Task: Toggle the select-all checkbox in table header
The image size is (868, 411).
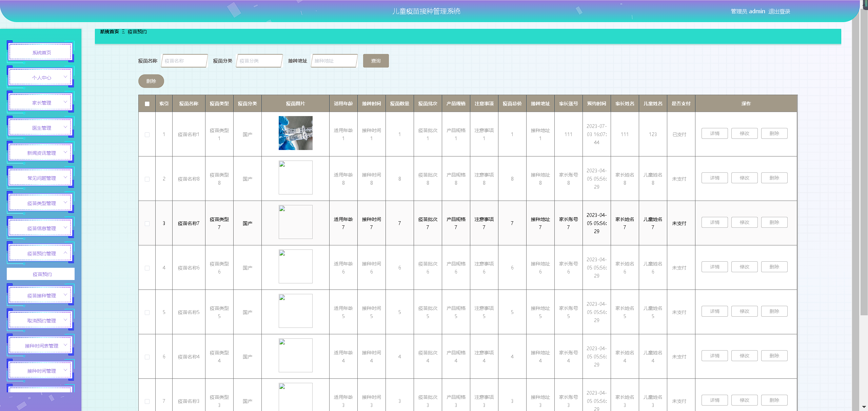Action: pos(147,104)
